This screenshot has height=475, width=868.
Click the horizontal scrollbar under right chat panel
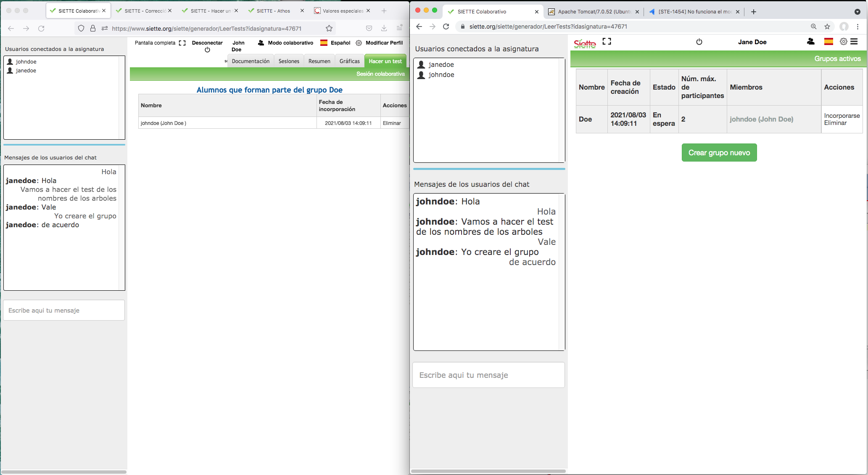(x=488, y=471)
